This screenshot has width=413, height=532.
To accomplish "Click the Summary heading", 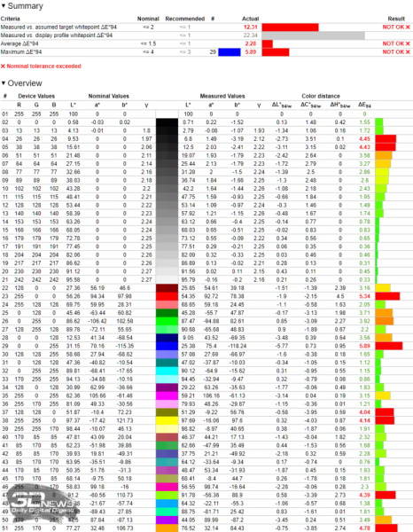I will [x=25, y=6].
